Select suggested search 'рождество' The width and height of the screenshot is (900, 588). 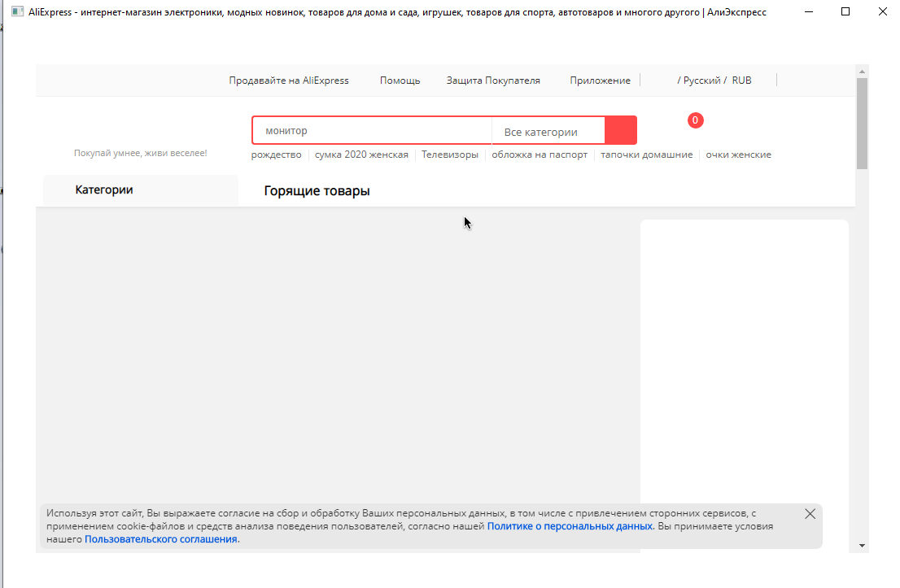pyautogui.click(x=276, y=155)
